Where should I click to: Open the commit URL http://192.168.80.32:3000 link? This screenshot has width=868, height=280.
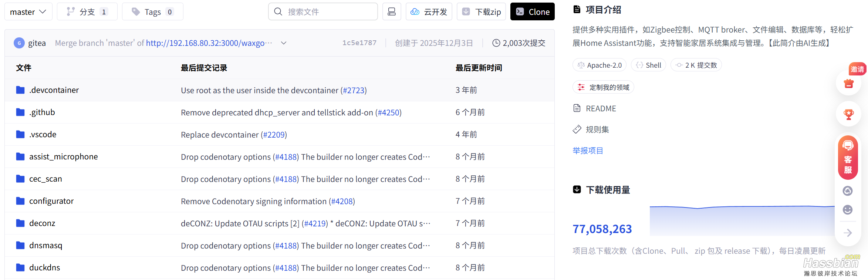209,43
